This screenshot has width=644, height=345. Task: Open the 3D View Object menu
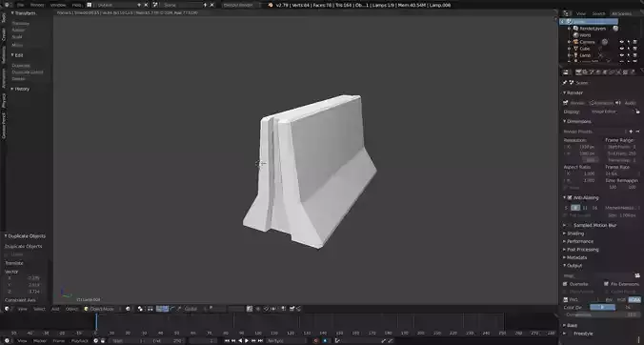pos(71,309)
